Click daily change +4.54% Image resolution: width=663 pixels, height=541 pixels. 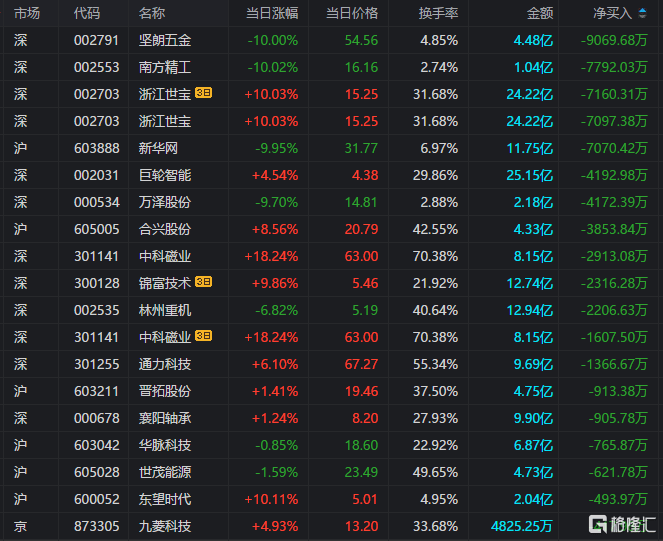tap(275, 176)
